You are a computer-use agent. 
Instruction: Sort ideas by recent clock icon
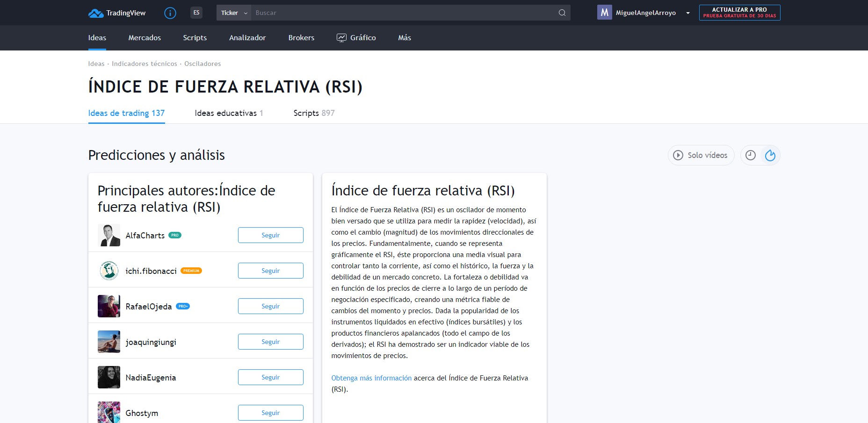[751, 155]
